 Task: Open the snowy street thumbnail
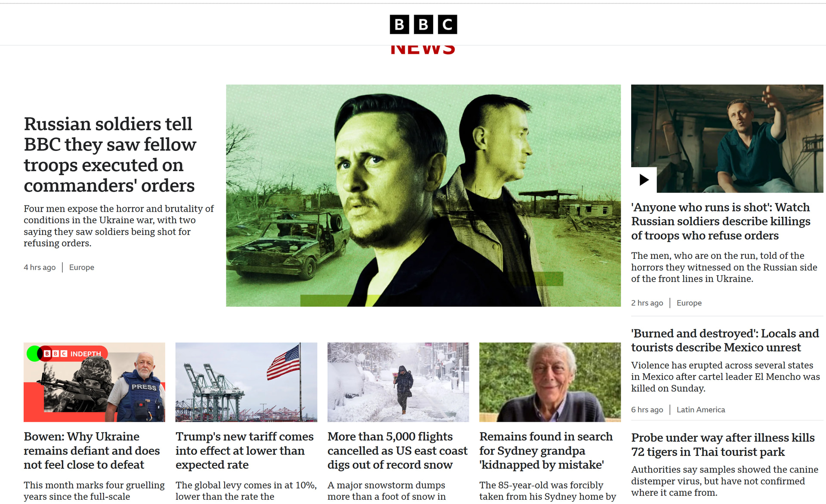[398, 382]
